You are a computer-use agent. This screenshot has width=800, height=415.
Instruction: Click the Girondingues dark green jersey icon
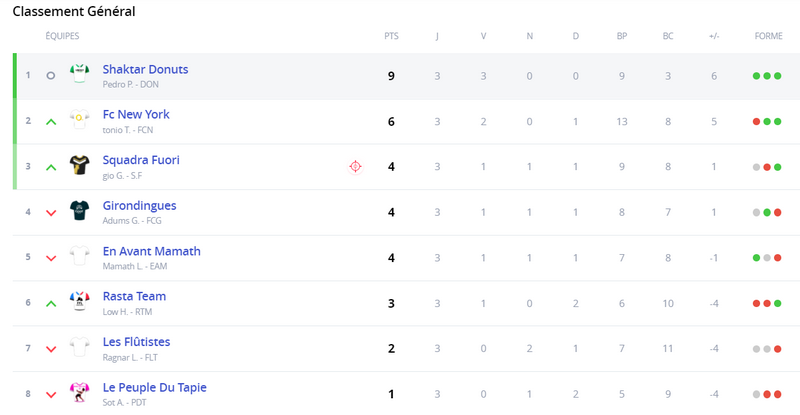[x=80, y=210]
